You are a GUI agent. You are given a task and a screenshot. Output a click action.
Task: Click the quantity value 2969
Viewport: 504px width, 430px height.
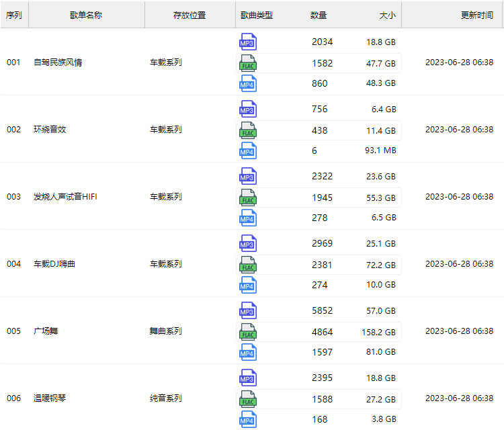click(323, 244)
